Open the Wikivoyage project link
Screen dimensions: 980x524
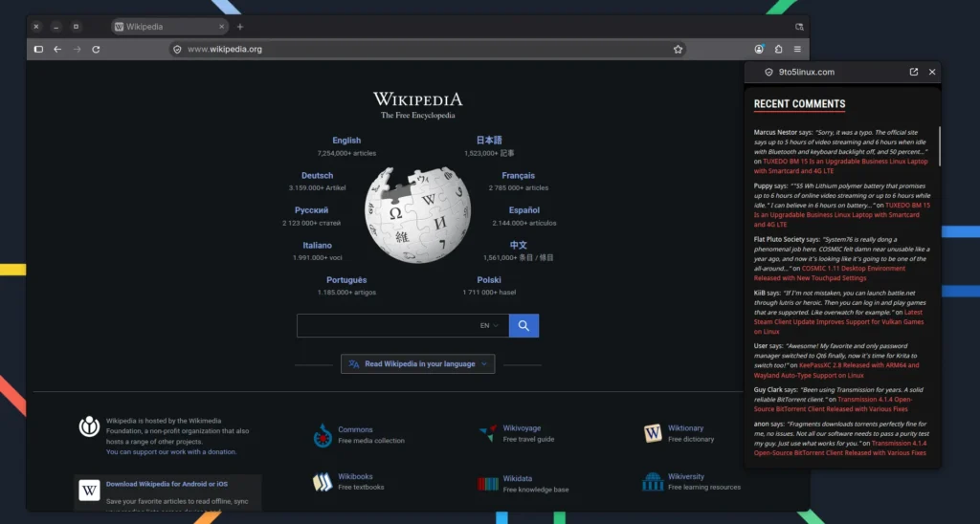pos(522,428)
